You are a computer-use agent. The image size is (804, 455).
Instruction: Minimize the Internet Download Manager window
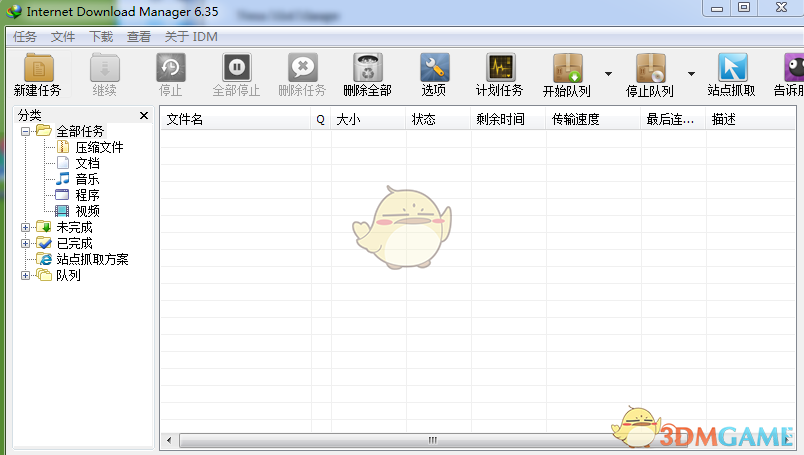717,8
